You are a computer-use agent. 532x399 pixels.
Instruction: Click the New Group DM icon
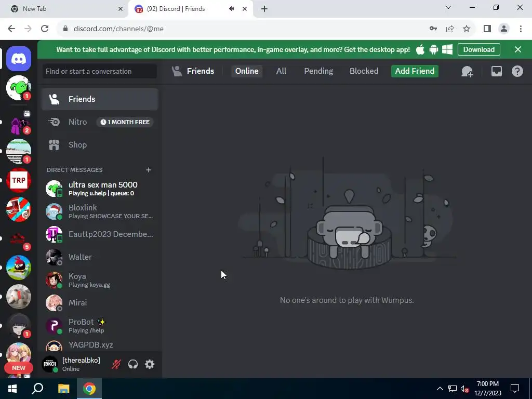[467, 71]
